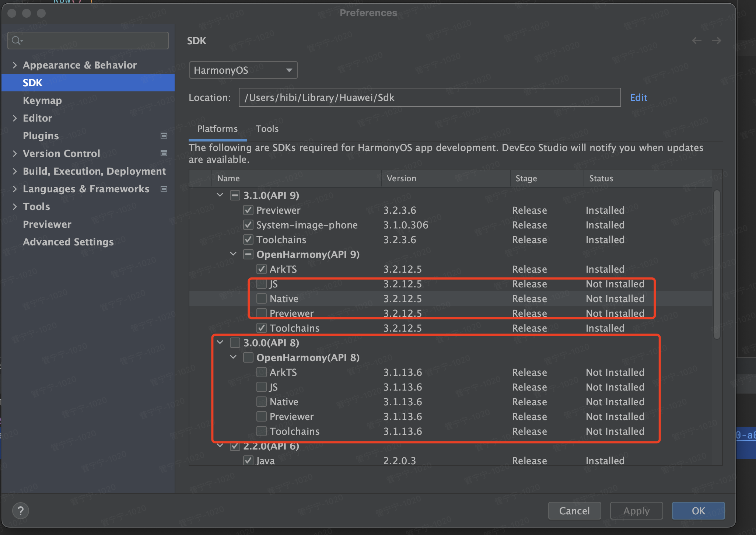Click the search magnifier icon in settings

pyautogui.click(x=17, y=40)
